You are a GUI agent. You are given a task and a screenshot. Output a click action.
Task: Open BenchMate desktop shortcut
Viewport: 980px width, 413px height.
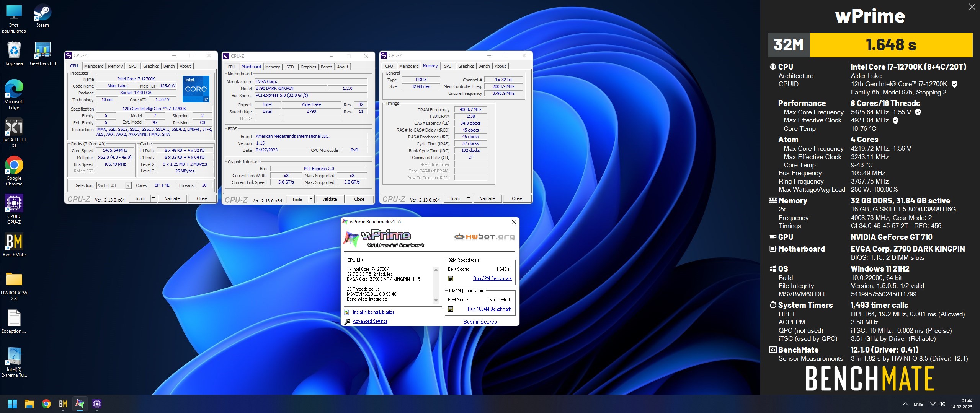click(x=14, y=245)
